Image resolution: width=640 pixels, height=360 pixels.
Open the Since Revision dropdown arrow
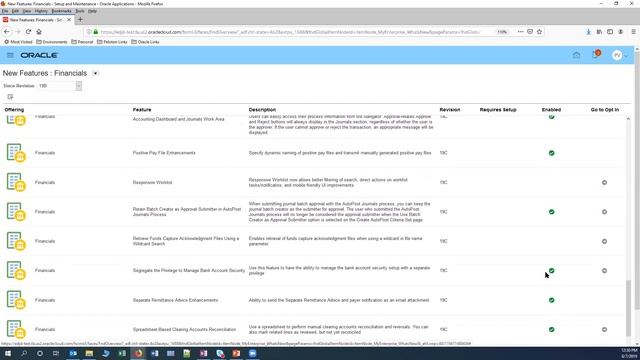pyautogui.click(x=78, y=86)
